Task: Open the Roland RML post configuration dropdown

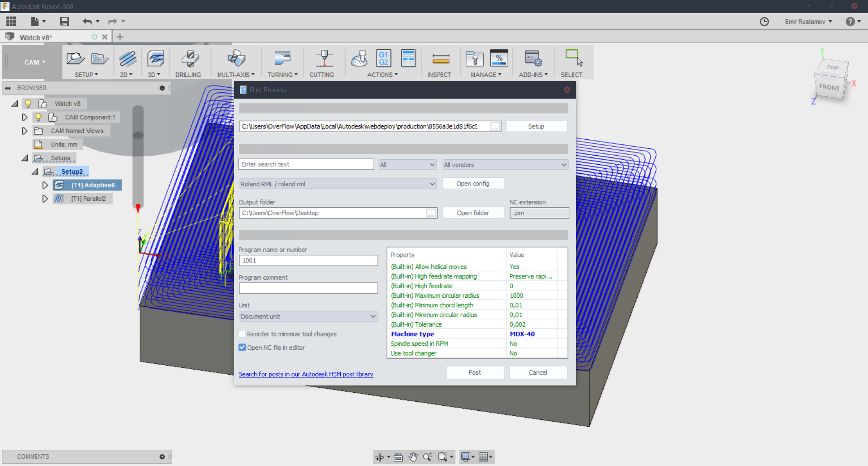Action: pyautogui.click(x=338, y=184)
